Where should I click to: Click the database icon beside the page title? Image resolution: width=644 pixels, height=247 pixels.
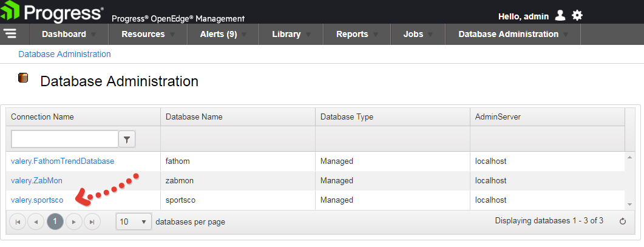(23, 78)
